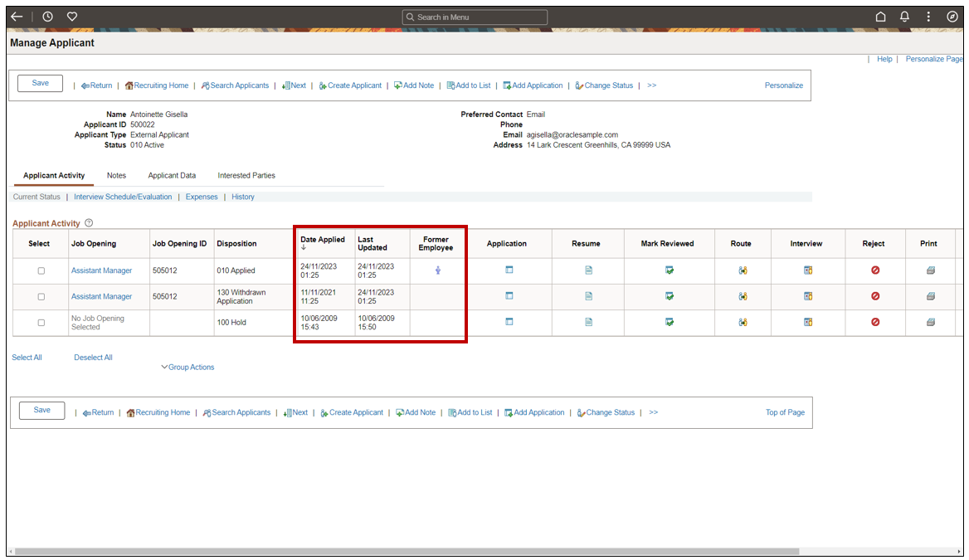Screen dimensions: 969x560
Task: Click top Add to List link
Action: point(469,85)
